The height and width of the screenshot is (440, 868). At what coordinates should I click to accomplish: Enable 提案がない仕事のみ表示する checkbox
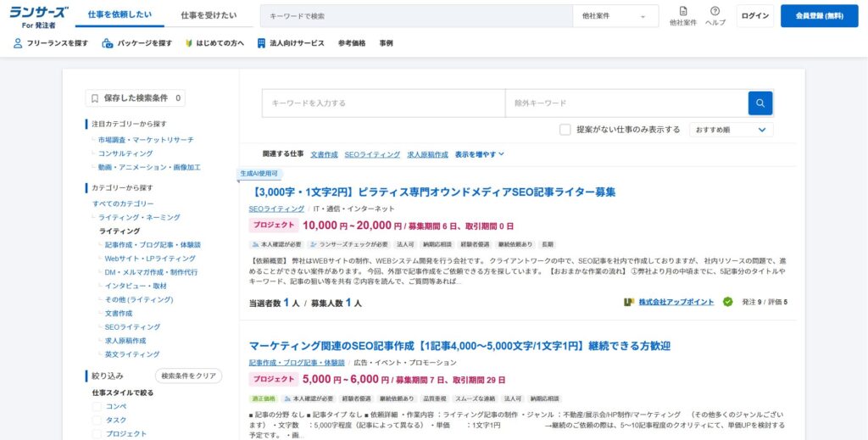pos(565,130)
